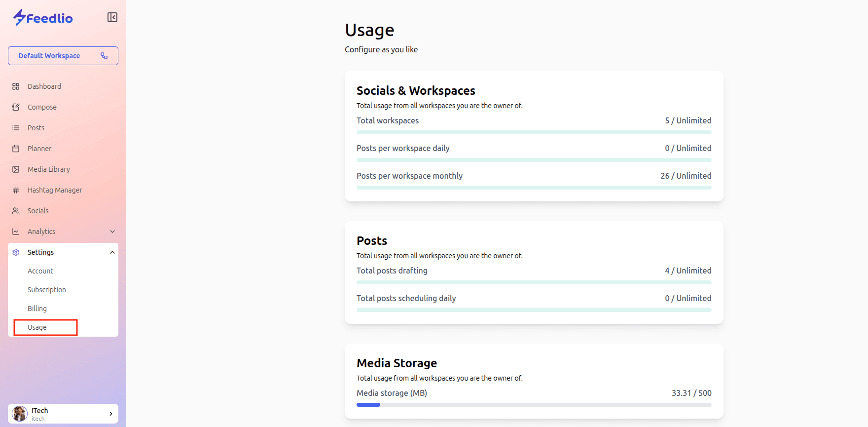Image resolution: width=868 pixels, height=427 pixels.
Task: Open the Subscription settings page
Action: point(47,290)
